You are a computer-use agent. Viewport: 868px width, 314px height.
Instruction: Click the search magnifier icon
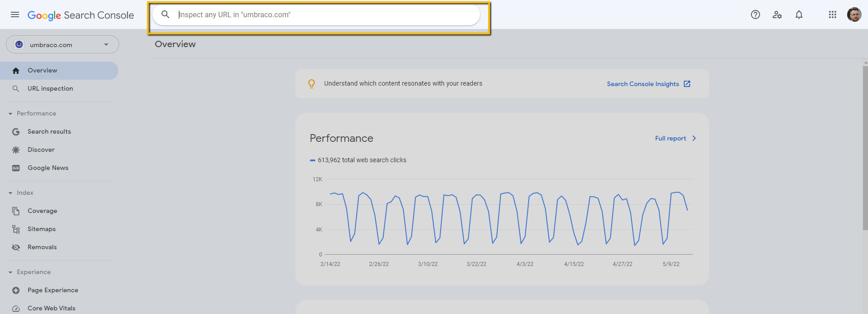[166, 14]
